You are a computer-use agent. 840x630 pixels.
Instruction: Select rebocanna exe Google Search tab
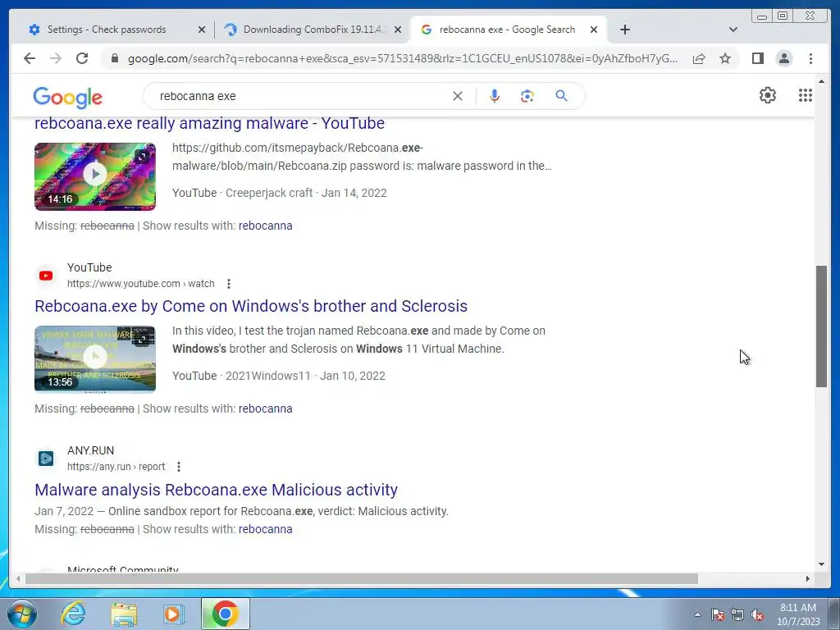[x=507, y=30]
